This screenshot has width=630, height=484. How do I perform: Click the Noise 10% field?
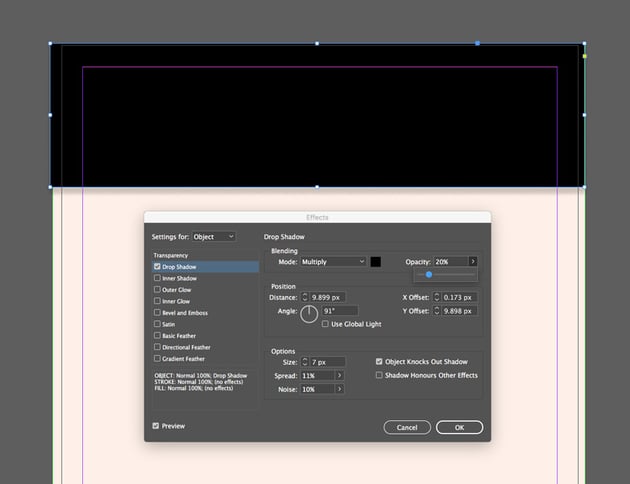317,389
